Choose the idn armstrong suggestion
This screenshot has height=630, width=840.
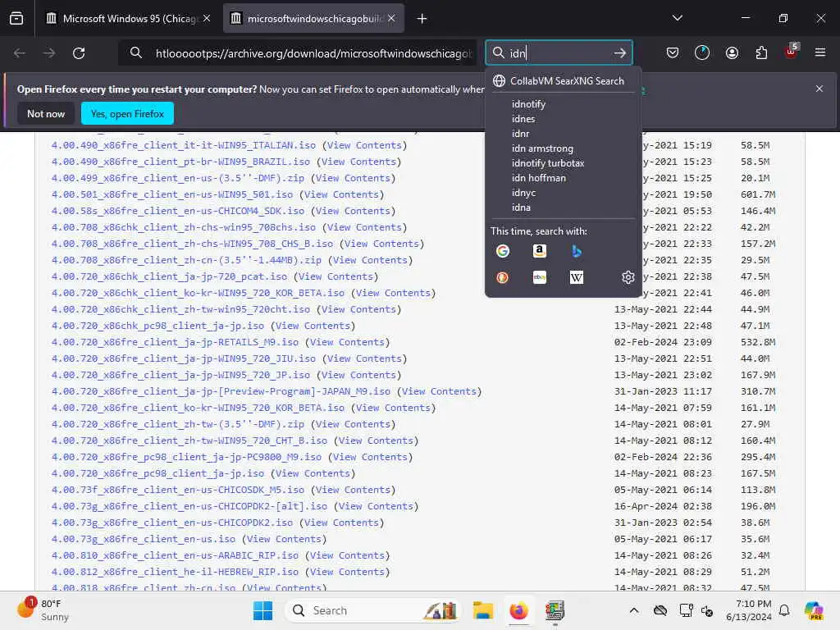(542, 148)
